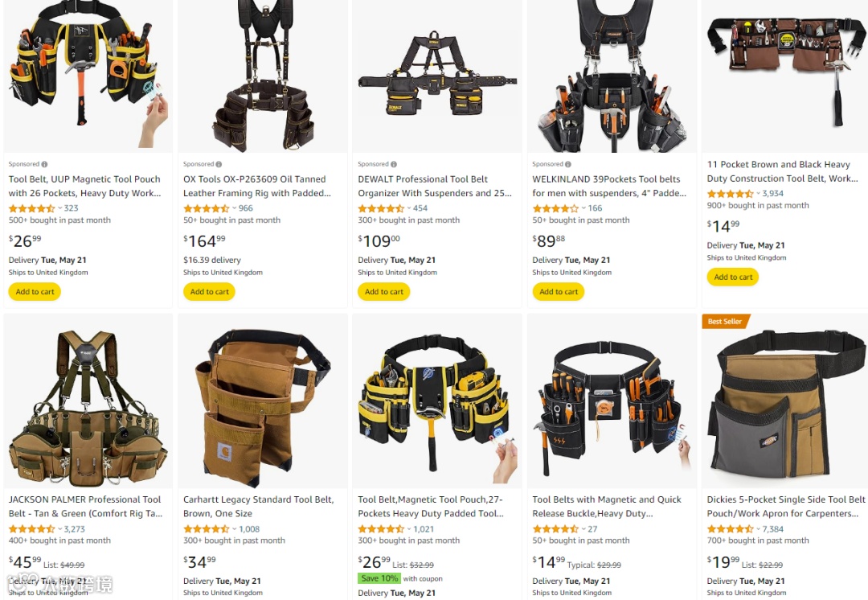The image size is (868, 600).
Task: Open the JACKSON PALMER Professional Tool Belt title
Action: [x=85, y=507]
